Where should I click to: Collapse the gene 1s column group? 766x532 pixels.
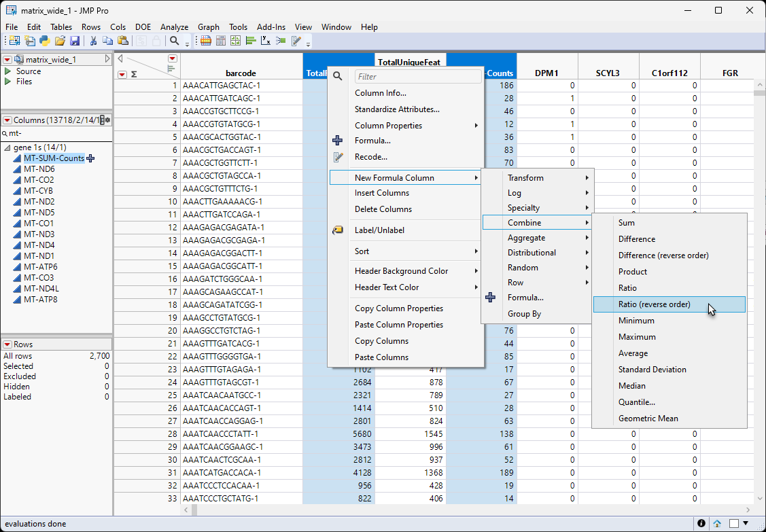[7, 147]
